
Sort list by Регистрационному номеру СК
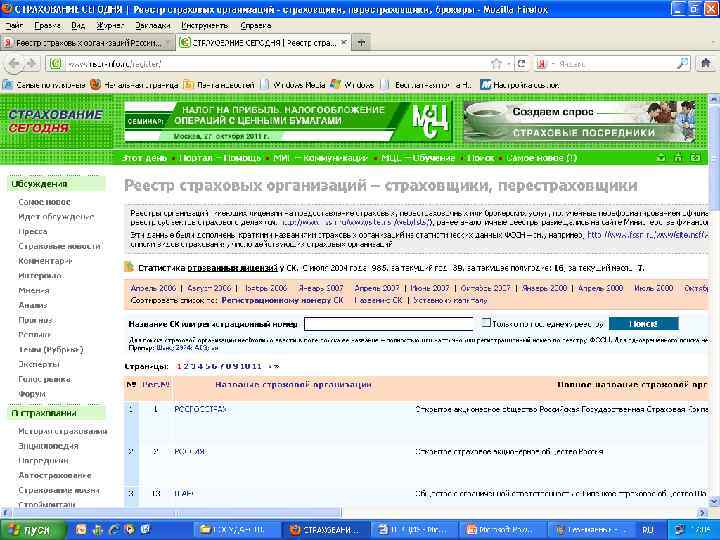point(282,300)
